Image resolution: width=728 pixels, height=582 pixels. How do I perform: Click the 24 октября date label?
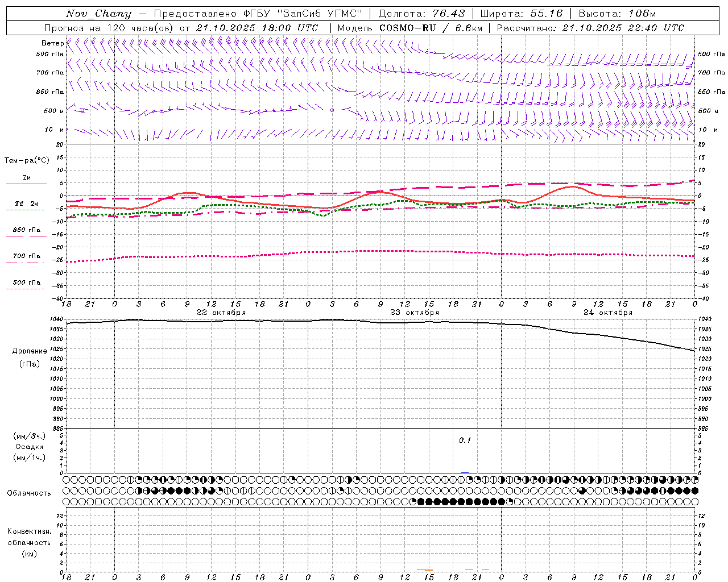point(608,313)
